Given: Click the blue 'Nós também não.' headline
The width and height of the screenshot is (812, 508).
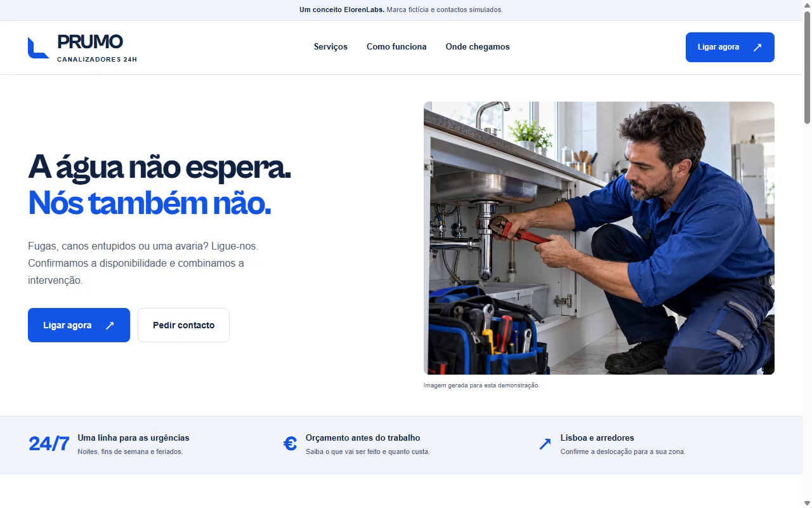Looking at the screenshot, I should 150,203.
